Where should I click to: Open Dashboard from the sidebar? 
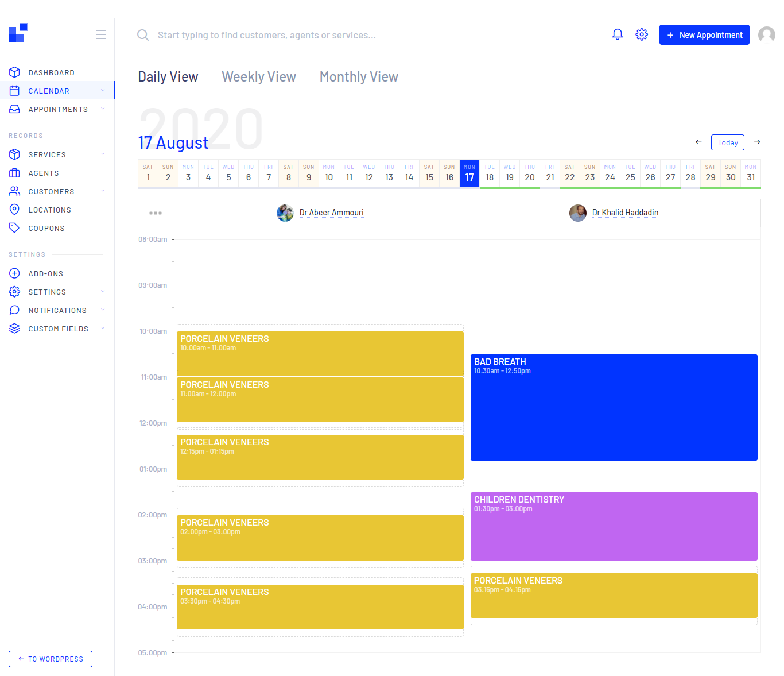(51, 73)
